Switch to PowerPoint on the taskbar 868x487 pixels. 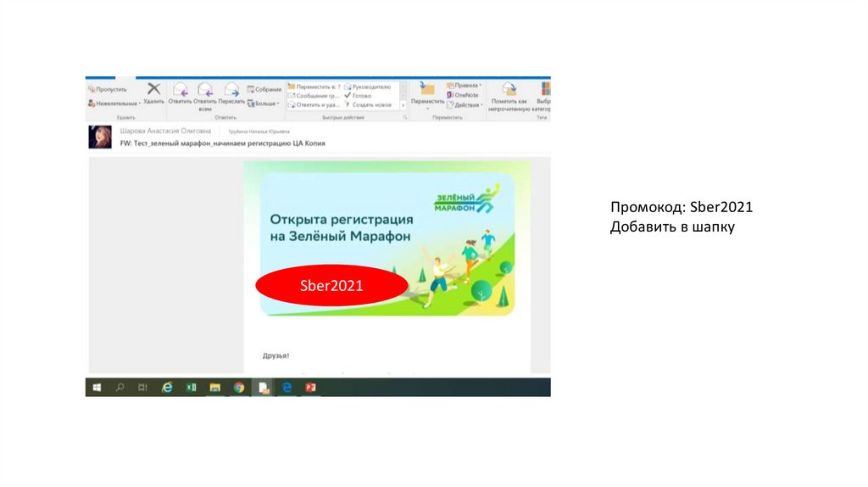pos(310,387)
